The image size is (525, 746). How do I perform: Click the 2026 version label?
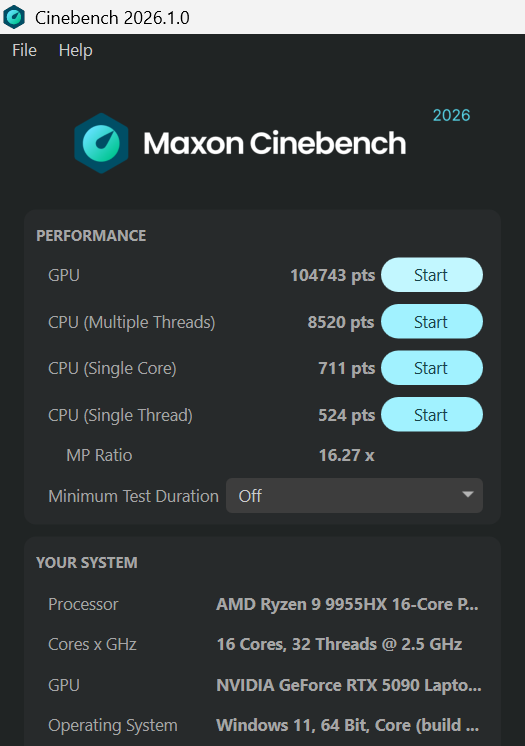(x=451, y=115)
